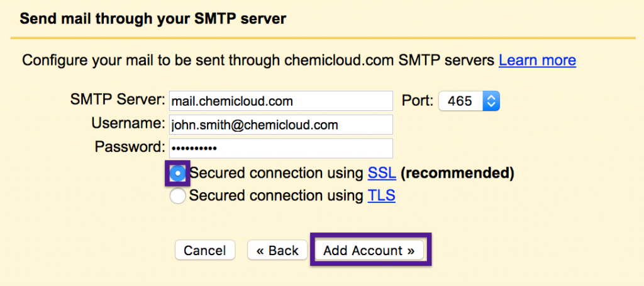The width and height of the screenshot is (644, 286).
Task: Choose the TLS secured connection radio button
Action: [178, 196]
